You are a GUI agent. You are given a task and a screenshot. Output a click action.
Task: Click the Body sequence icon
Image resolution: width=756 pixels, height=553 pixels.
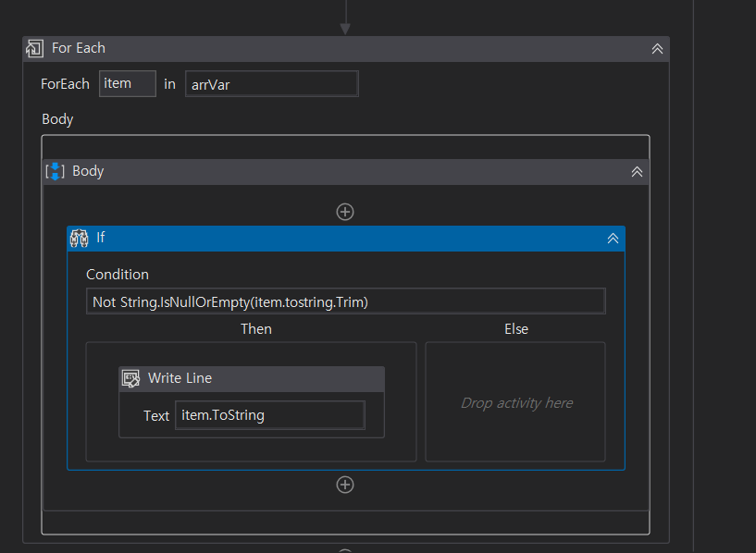point(55,171)
